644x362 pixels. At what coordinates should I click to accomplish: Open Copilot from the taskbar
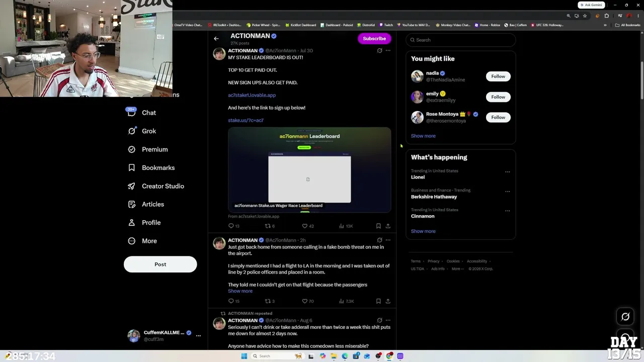coord(323,356)
